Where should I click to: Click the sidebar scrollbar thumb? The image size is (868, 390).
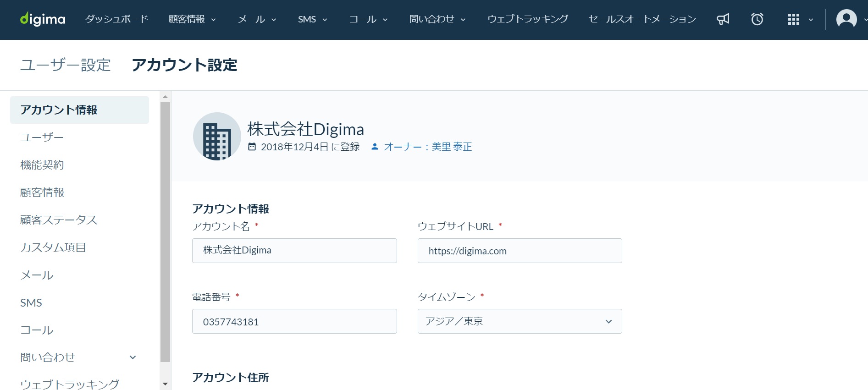pyautogui.click(x=166, y=232)
